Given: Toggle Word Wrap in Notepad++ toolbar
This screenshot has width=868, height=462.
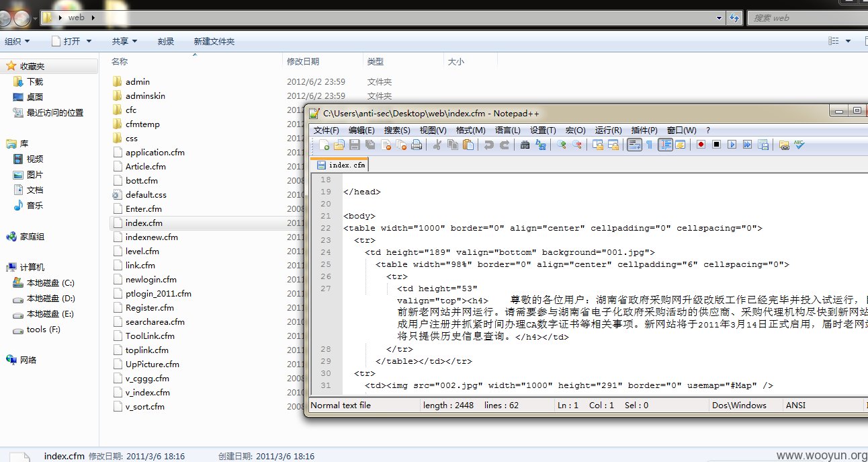Looking at the screenshot, I should point(634,145).
